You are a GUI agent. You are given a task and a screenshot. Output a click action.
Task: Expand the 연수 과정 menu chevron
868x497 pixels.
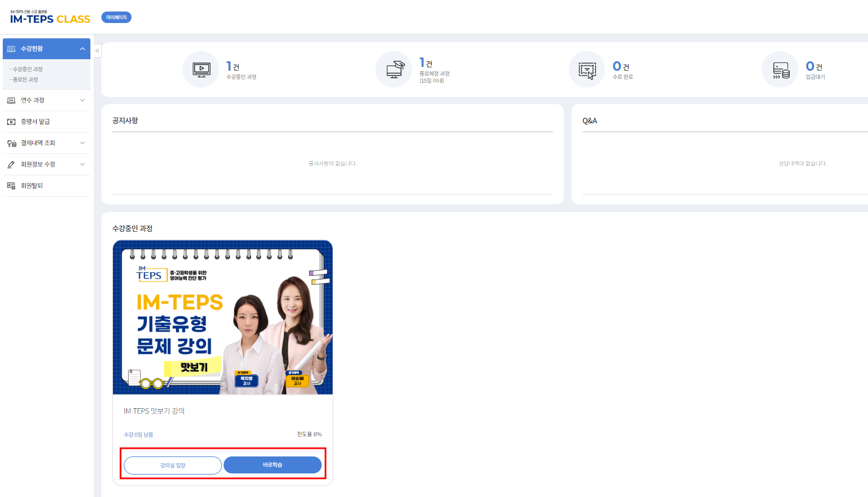[x=82, y=100]
